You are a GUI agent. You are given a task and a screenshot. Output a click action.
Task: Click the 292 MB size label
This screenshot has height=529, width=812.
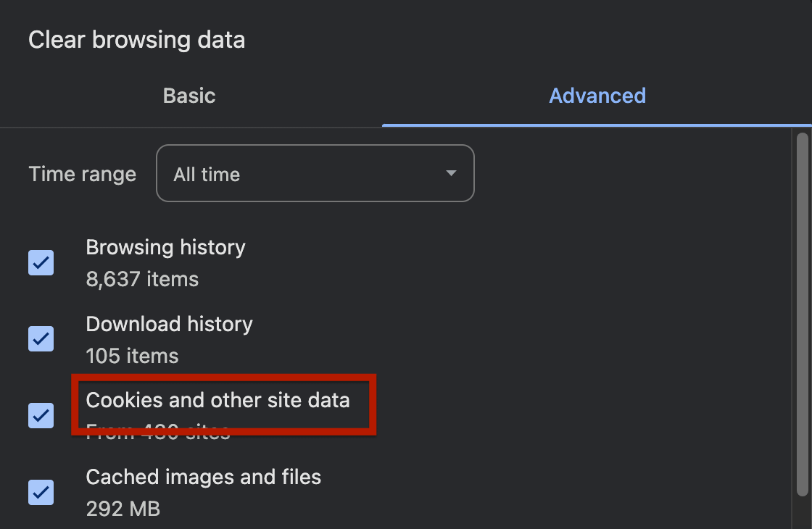tap(123, 509)
